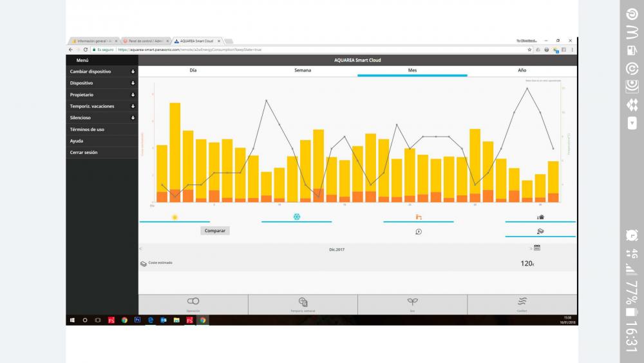Switch to Panel de control browser tab
The height and width of the screenshot is (363, 644).
click(146, 41)
